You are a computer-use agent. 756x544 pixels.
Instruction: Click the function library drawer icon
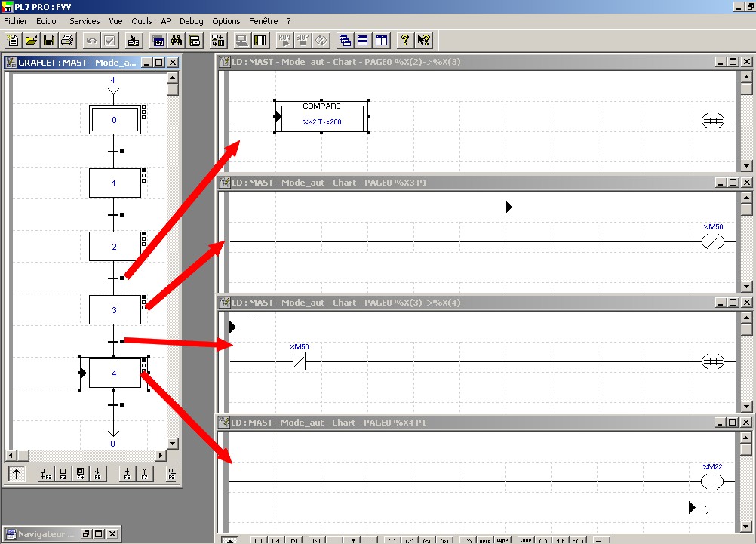point(195,41)
